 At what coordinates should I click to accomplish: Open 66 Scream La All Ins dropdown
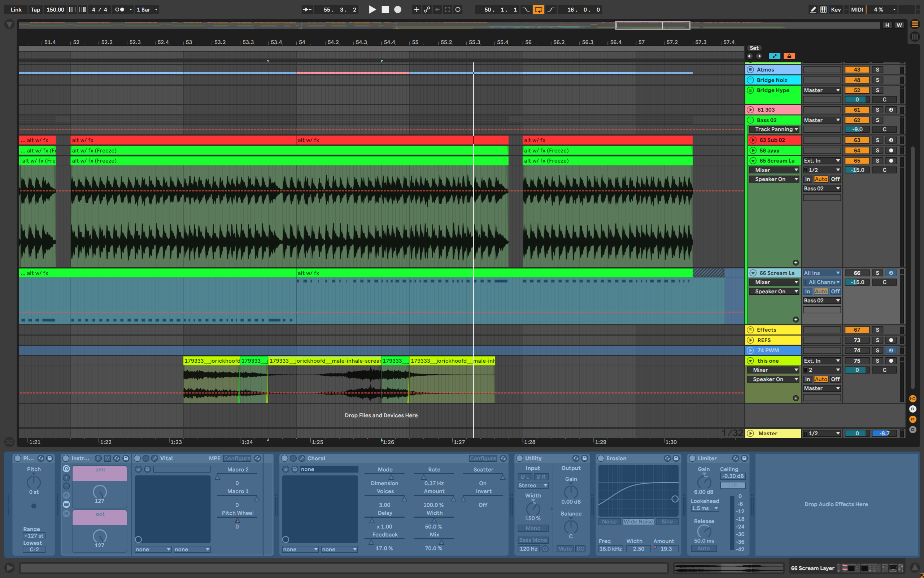821,273
